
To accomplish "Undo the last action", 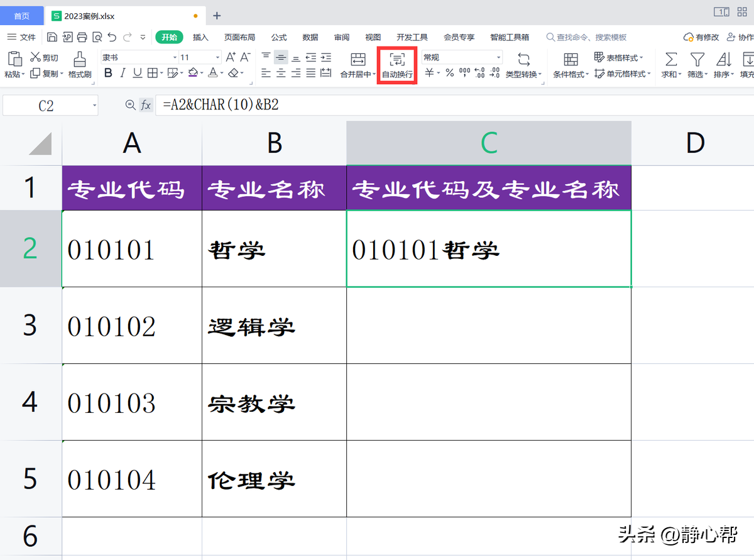I will point(112,37).
